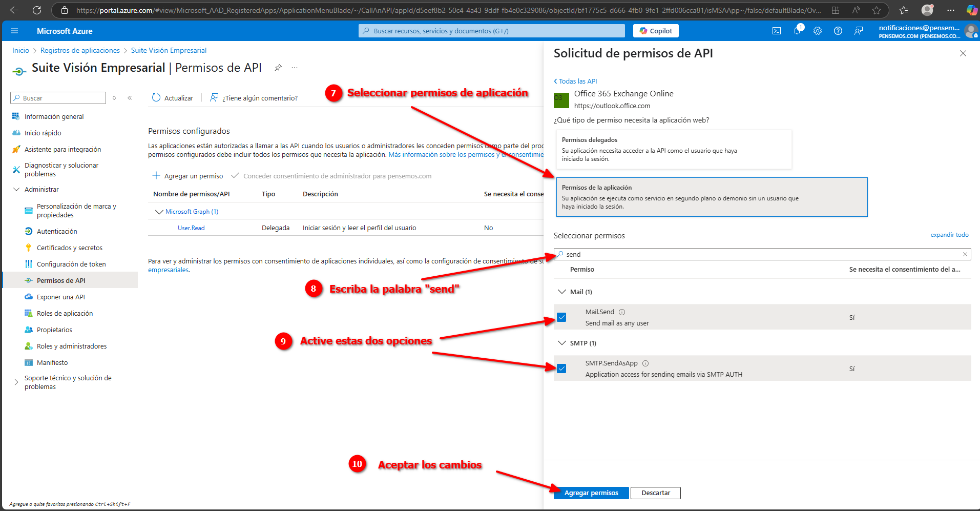Collapse the Microsoft Graph (1) row
Viewport: 980px width, 511px height.
point(159,212)
